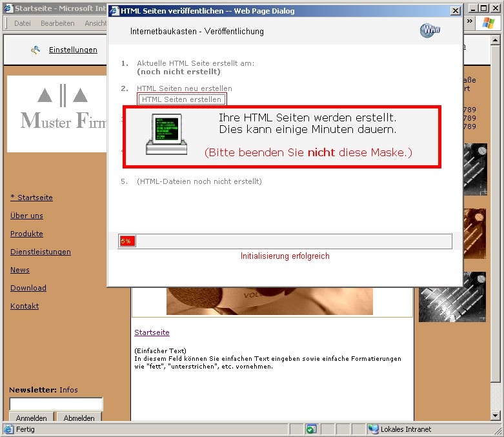Click the Anmelden newsletter button
The height and width of the screenshot is (437, 504).
(x=31, y=418)
